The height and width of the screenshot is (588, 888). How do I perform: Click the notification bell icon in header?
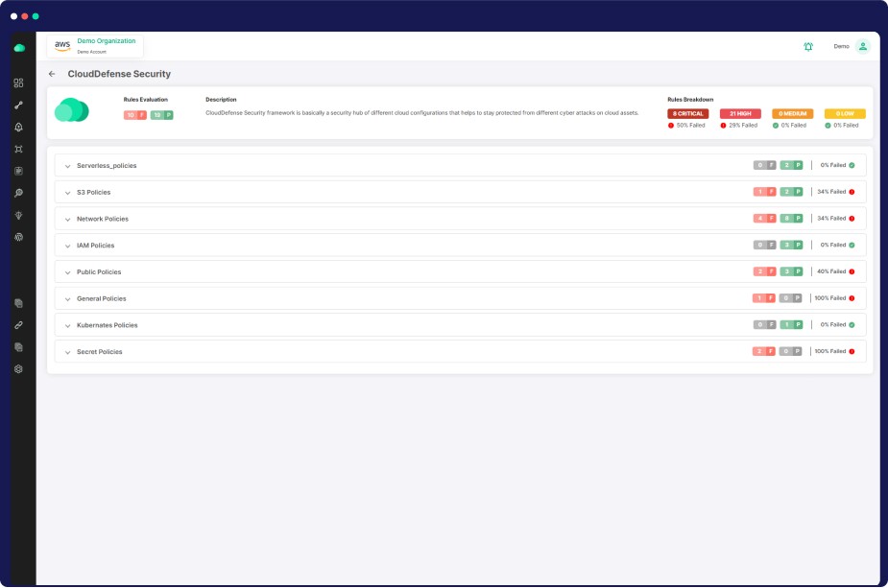808,46
